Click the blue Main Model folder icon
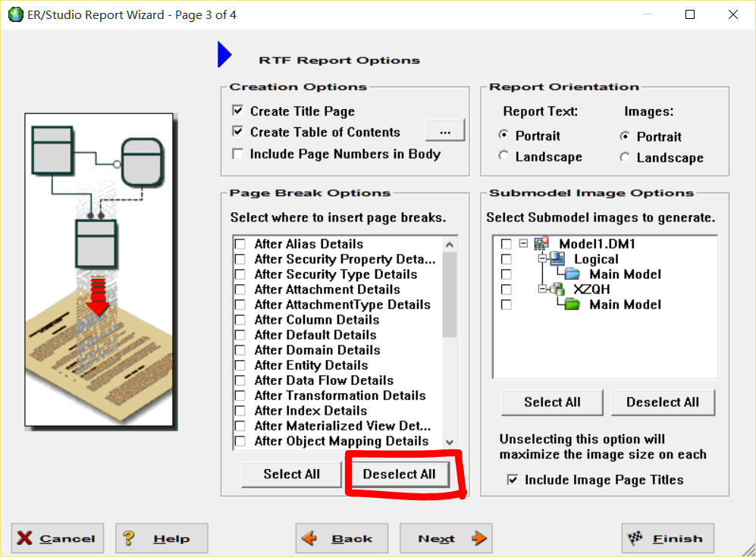Screen dimensions: 756x557 pos(572,274)
